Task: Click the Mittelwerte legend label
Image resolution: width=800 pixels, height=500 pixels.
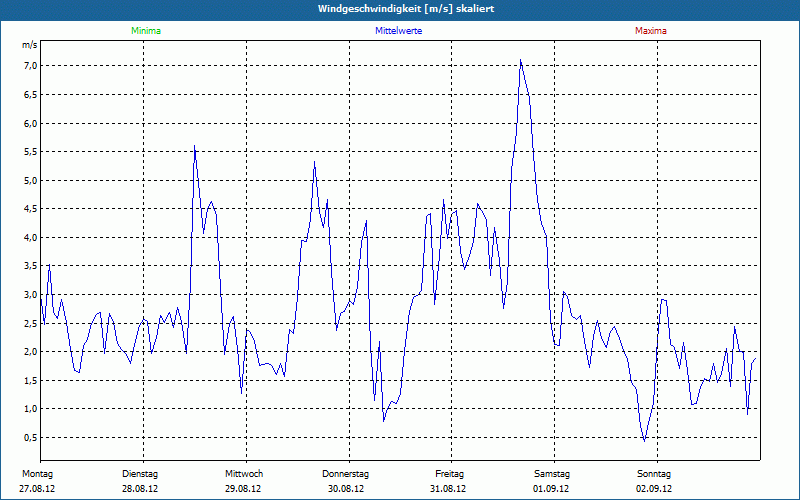Action: 398,31
